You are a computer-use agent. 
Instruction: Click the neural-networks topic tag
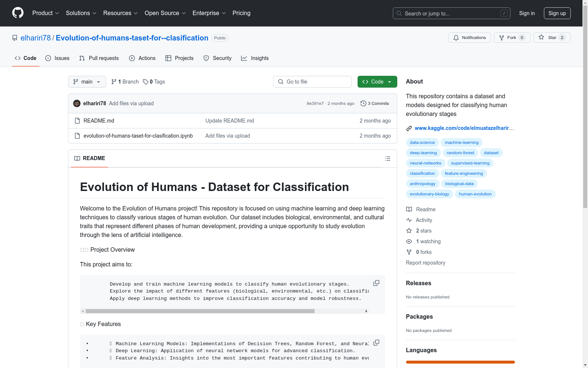click(426, 163)
